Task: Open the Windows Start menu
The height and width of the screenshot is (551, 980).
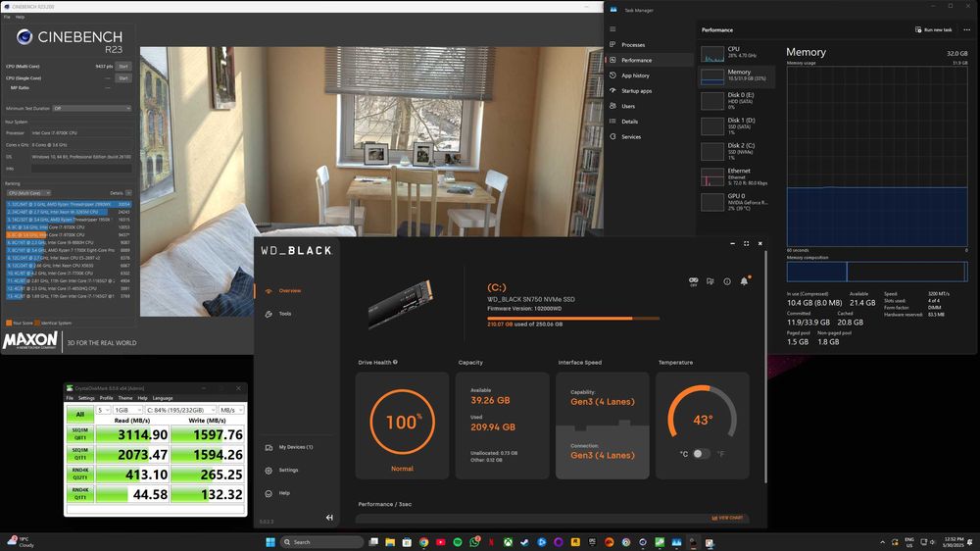Action: tap(270, 542)
